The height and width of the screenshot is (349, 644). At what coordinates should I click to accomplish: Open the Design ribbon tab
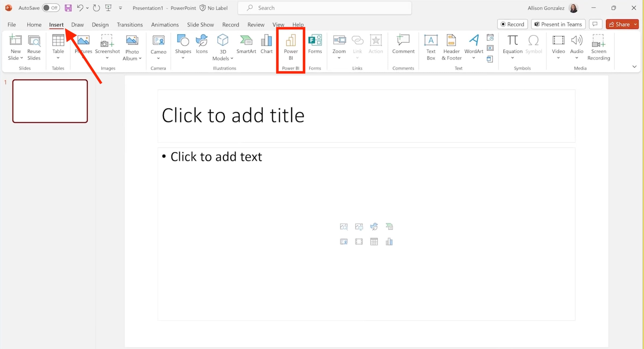pyautogui.click(x=100, y=24)
